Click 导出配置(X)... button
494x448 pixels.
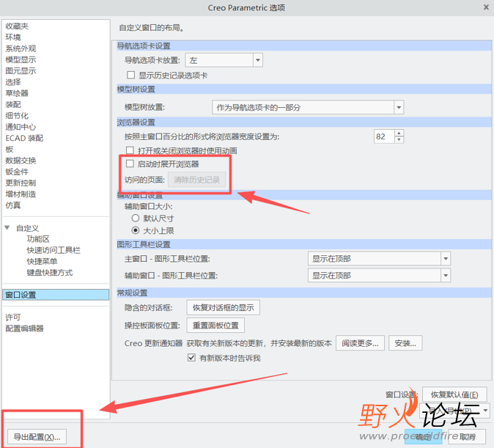[x=37, y=437]
